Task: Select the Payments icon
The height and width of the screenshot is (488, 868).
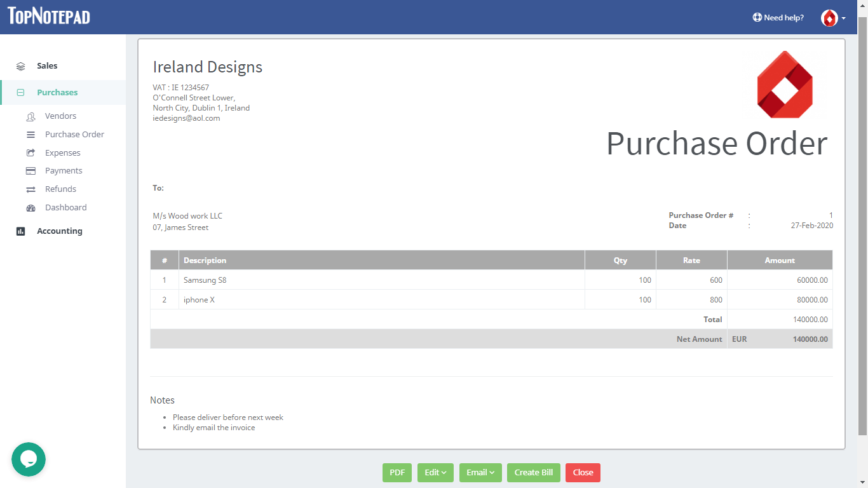Action: (31, 170)
